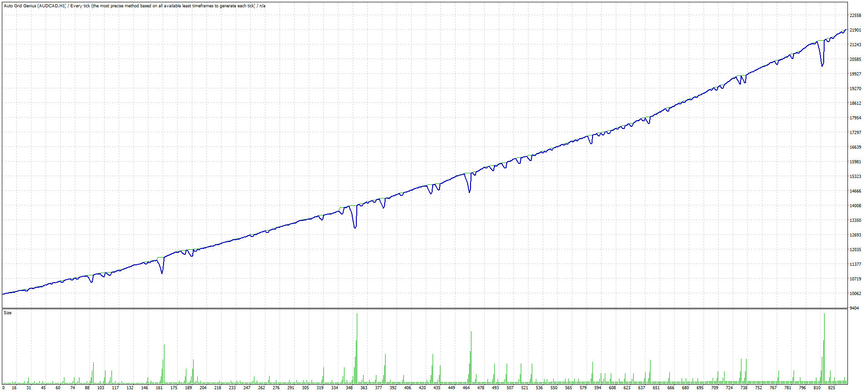The image size is (868, 392).
Task: Select the 18612 value on the right axis
Action: [x=855, y=103]
